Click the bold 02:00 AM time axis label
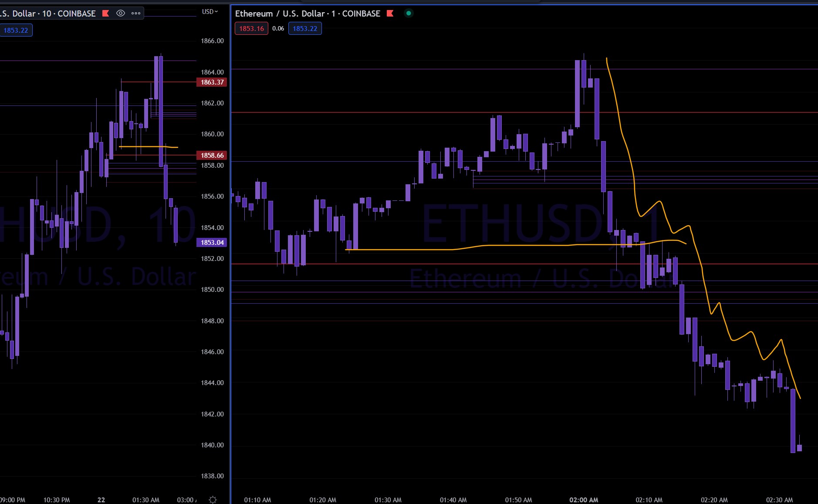 [584, 500]
